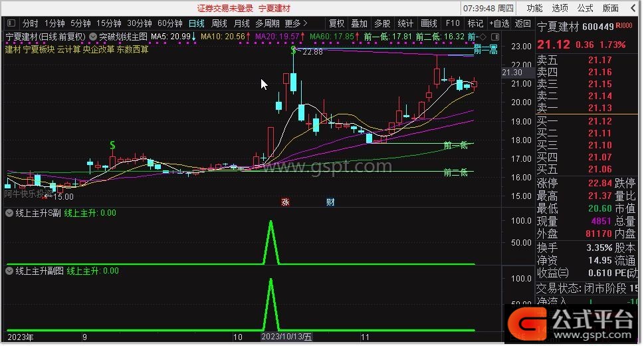Expand 线上主升副图 indicator dropdown
The width and height of the screenshot is (644, 346).
click(x=9, y=271)
